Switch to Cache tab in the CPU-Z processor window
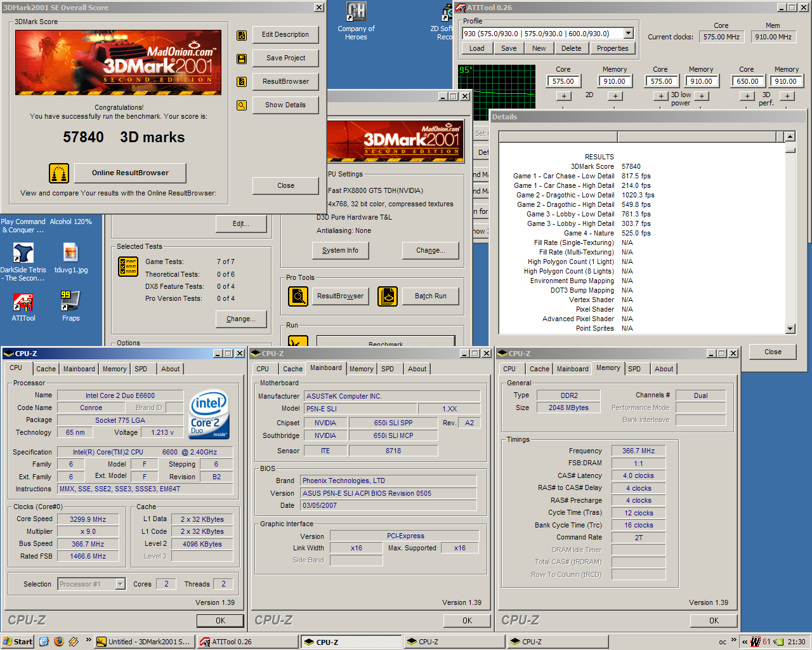 pos(46,369)
